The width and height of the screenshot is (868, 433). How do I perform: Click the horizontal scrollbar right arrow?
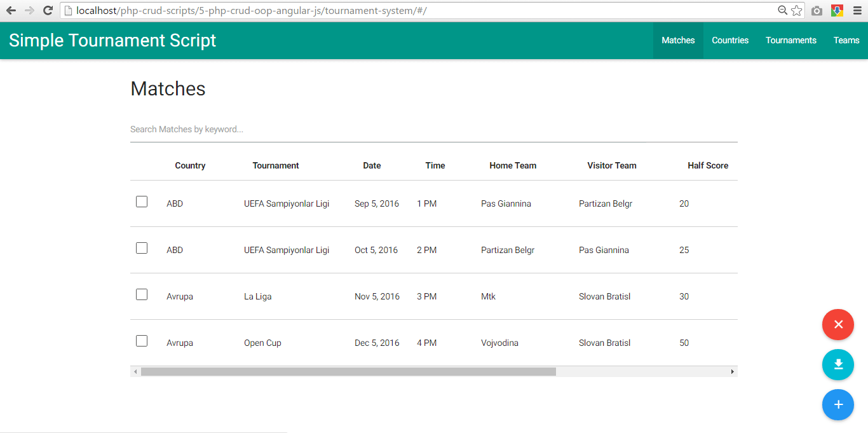[732, 371]
